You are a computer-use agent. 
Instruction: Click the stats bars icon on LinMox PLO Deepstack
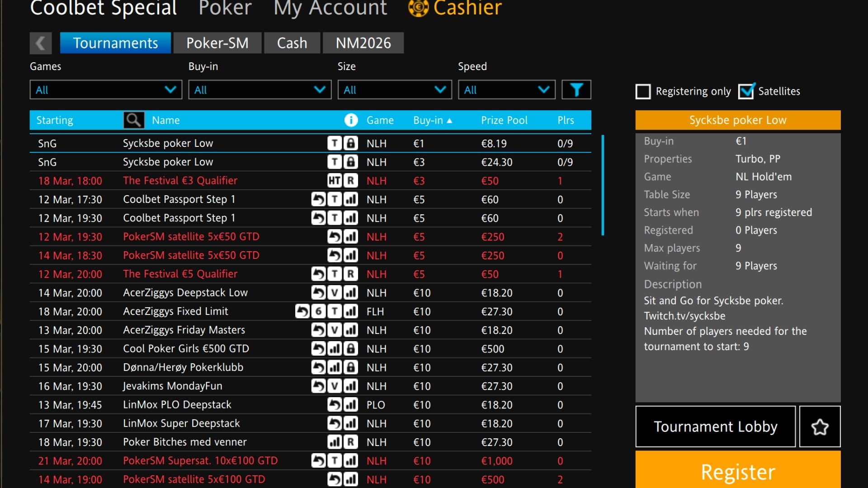[x=351, y=404]
